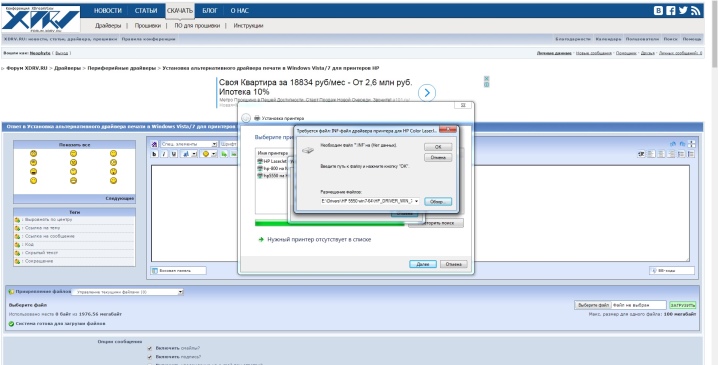Image resolution: width=718 pixels, height=365 pixels.
Task: Open the Спец. элементы dropdown
Action: (189, 144)
